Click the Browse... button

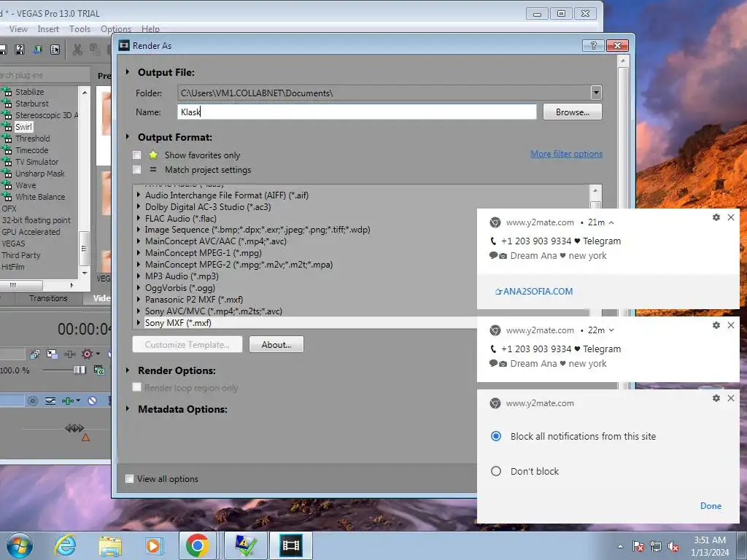[x=572, y=112]
